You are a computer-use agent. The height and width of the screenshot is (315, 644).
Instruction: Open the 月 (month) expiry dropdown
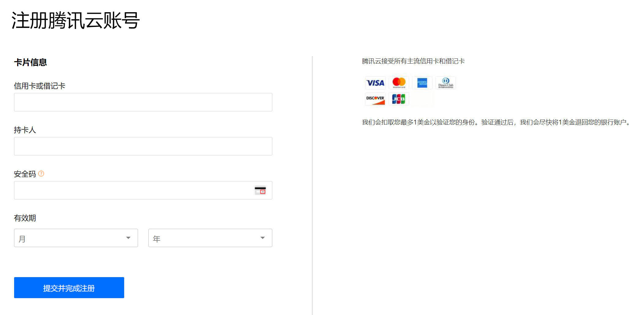pyautogui.click(x=76, y=238)
